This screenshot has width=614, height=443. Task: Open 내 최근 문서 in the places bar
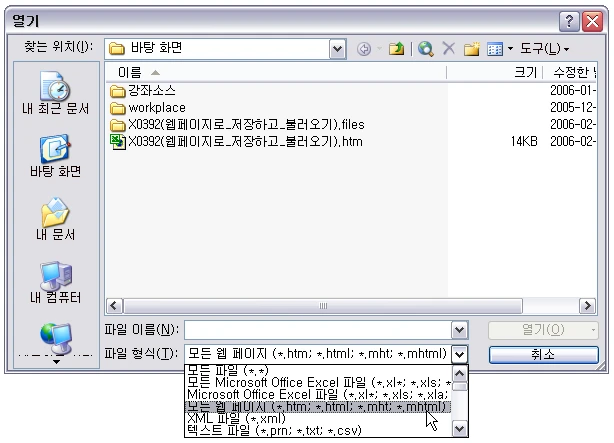(56, 93)
